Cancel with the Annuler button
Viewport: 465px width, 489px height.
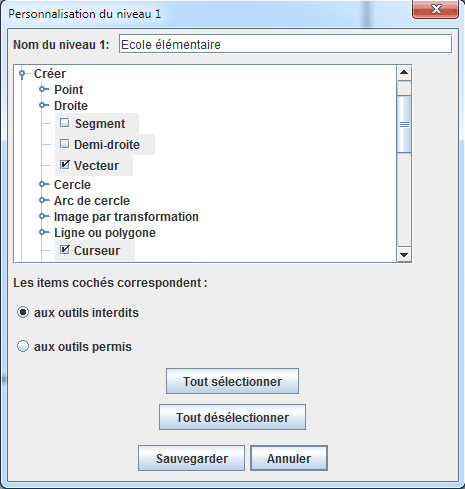click(289, 458)
